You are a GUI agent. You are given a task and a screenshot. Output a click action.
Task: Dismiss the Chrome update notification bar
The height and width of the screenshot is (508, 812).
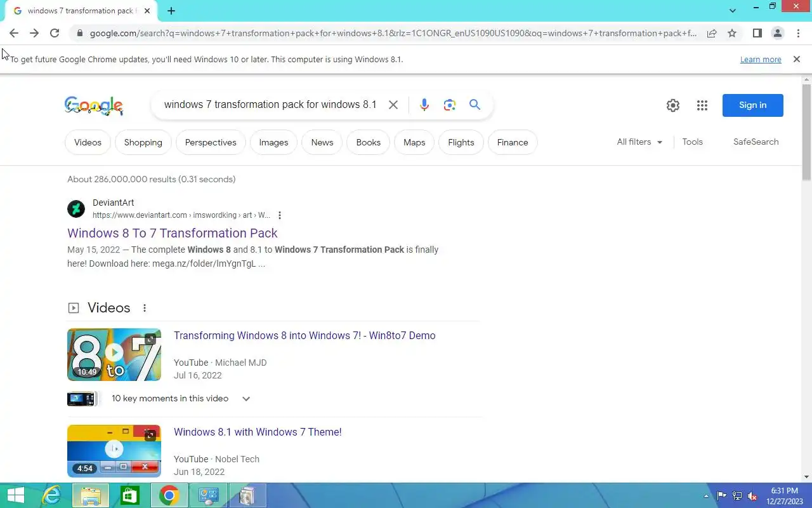coord(797,59)
